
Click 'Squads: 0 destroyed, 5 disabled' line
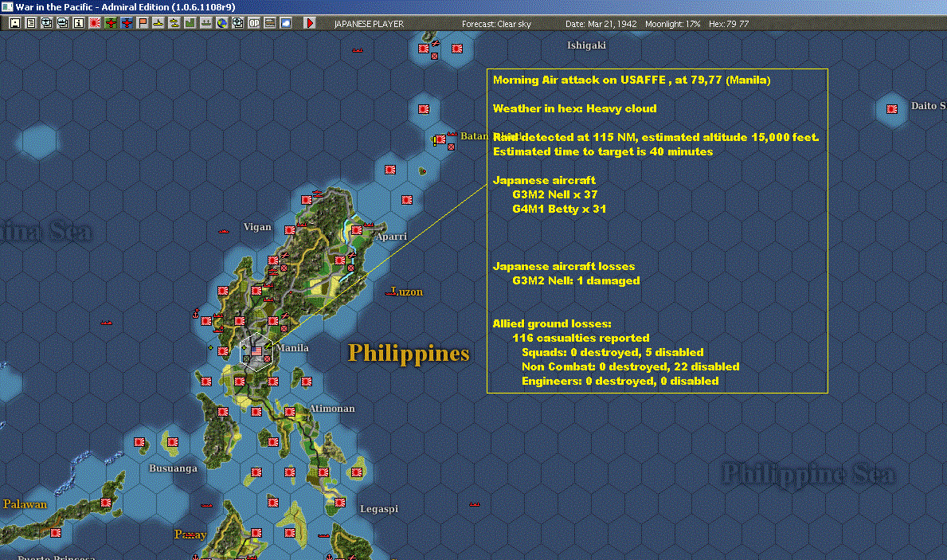click(x=612, y=352)
